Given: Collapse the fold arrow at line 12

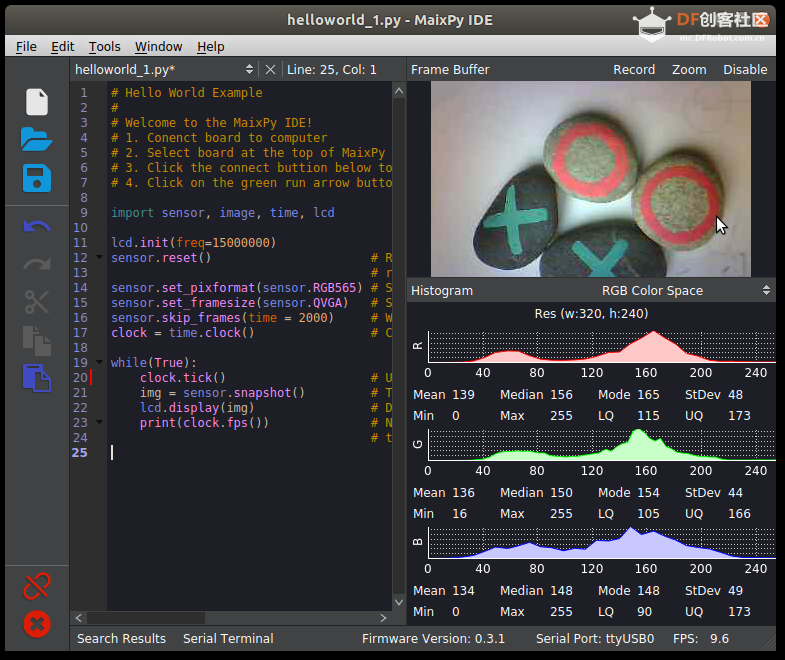Looking at the screenshot, I should [x=100, y=257].
